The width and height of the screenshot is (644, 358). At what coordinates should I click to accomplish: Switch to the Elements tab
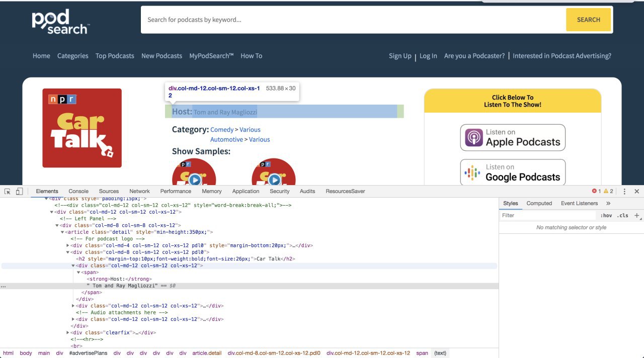click(x=47, y=192)
